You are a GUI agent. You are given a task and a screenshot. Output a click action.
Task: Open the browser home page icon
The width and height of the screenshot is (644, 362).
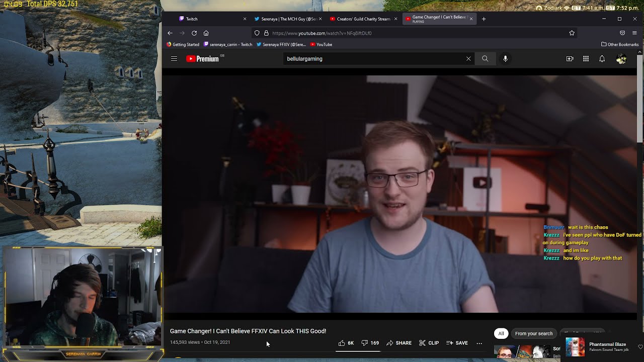[x=206, y=33]
